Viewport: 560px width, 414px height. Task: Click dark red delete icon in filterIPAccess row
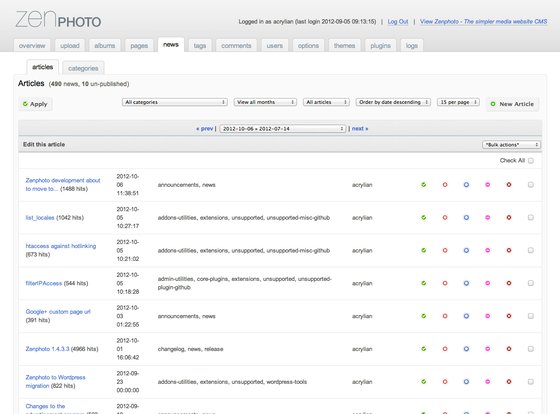coord(509,283)
